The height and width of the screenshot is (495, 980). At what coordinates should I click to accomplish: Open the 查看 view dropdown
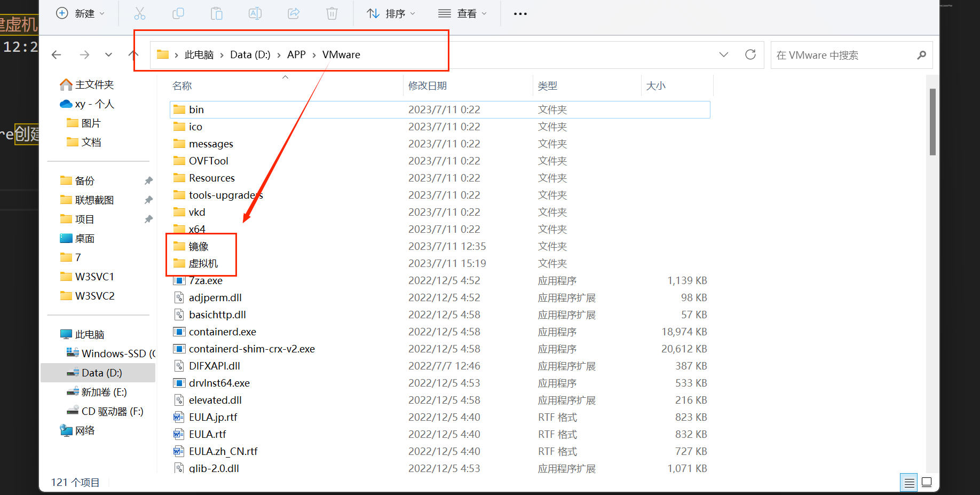pos(463,13)
